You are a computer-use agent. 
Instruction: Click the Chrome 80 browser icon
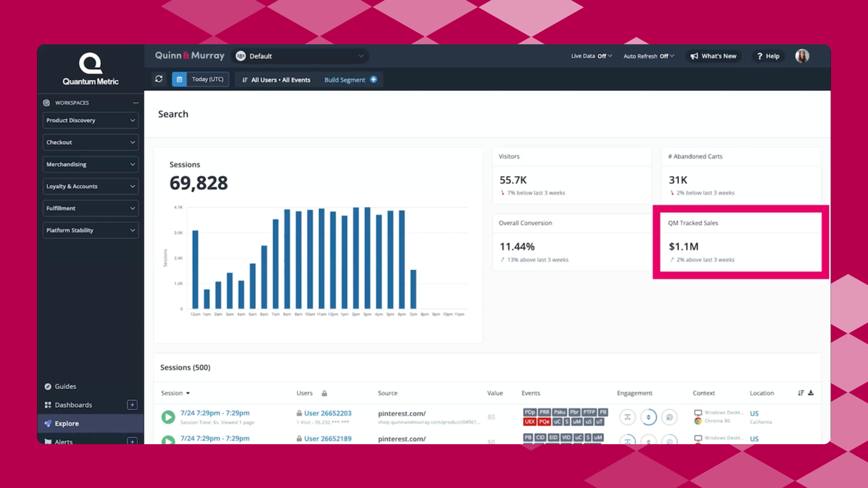tap(698, 421)
